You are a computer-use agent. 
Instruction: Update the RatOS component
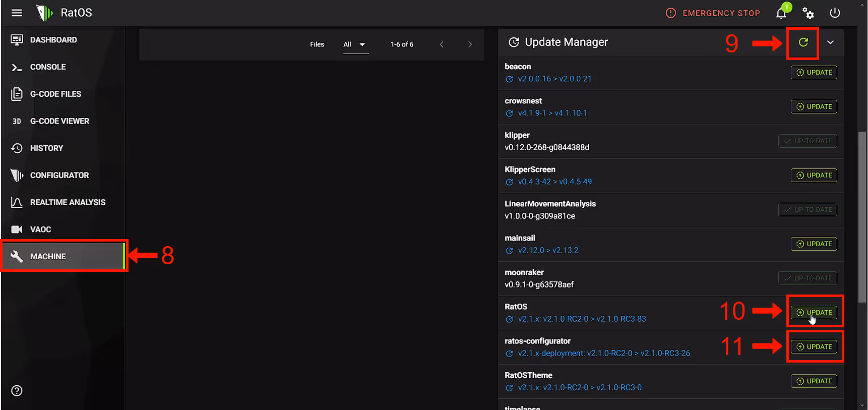click(x=814, y=312)
